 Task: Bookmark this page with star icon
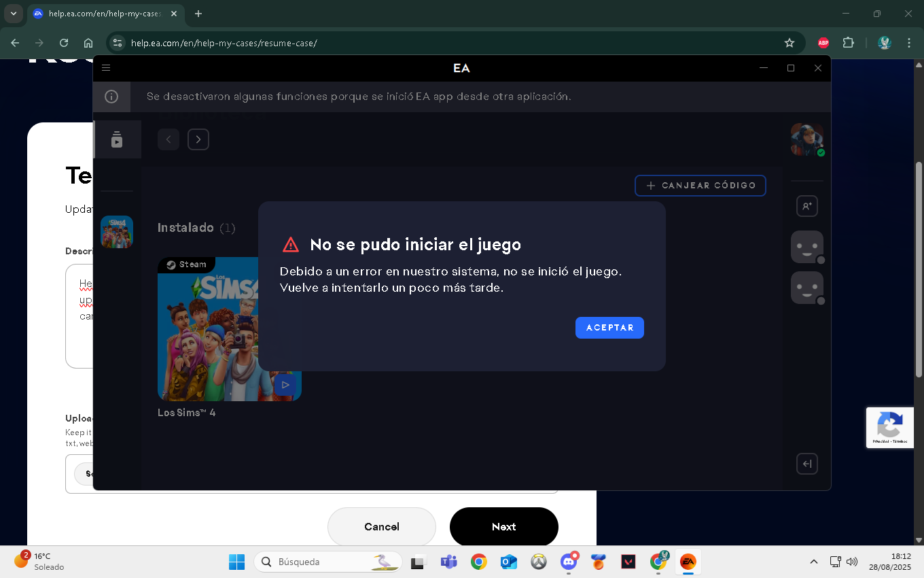coord(789,43)
